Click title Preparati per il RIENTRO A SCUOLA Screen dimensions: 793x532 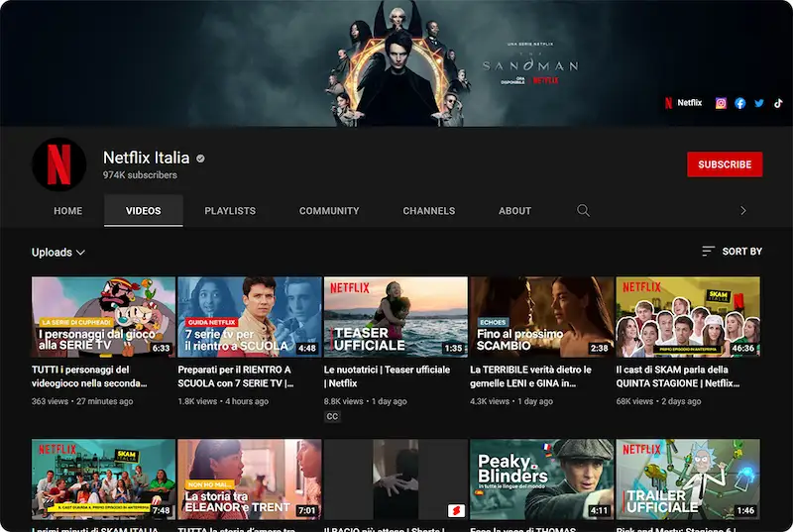(x=235, y=376)
